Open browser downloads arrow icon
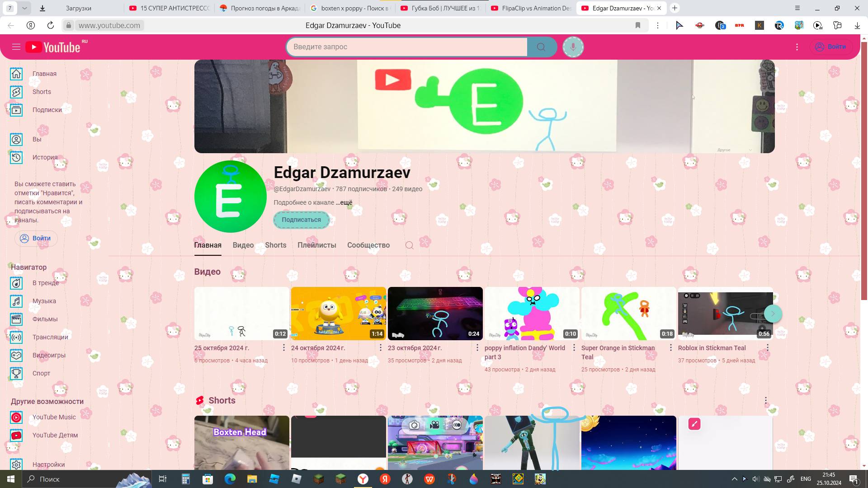 (x=857, y=25)
